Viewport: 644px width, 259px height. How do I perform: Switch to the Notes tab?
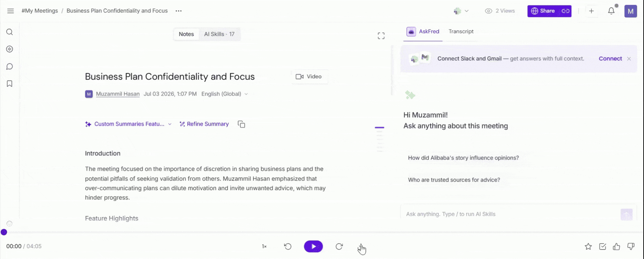point(186,34)
